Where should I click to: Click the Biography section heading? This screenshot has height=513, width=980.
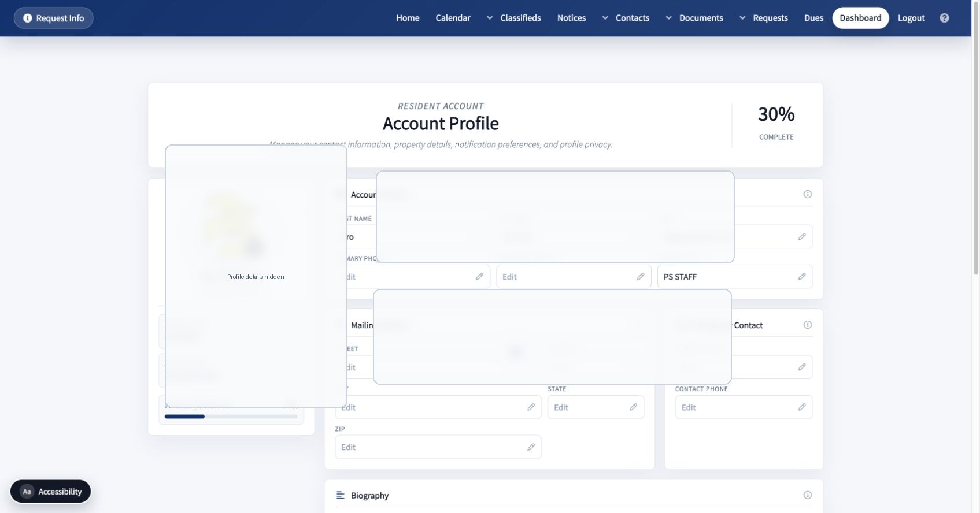pyautogui.click(x=369, y=495)
